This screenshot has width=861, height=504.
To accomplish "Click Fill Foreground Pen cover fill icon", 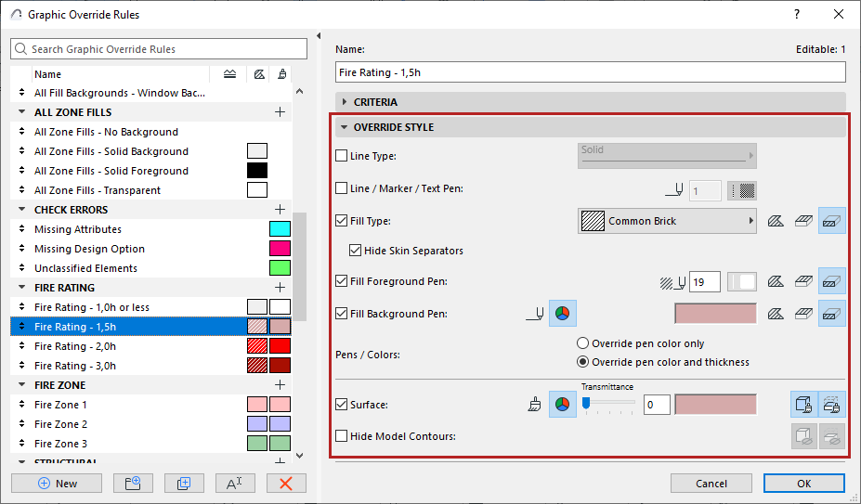I will [x=804, y=281].
